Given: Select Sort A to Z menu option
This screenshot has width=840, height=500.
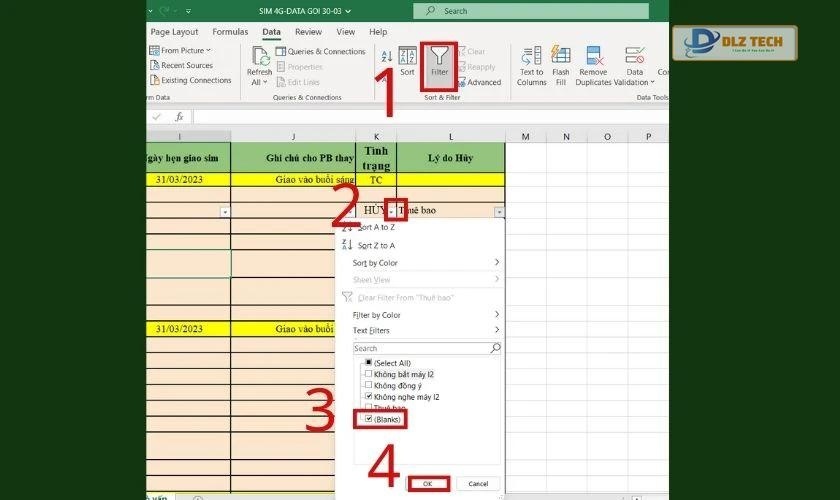Looking at the screenshot, I should tap(376, 227).
